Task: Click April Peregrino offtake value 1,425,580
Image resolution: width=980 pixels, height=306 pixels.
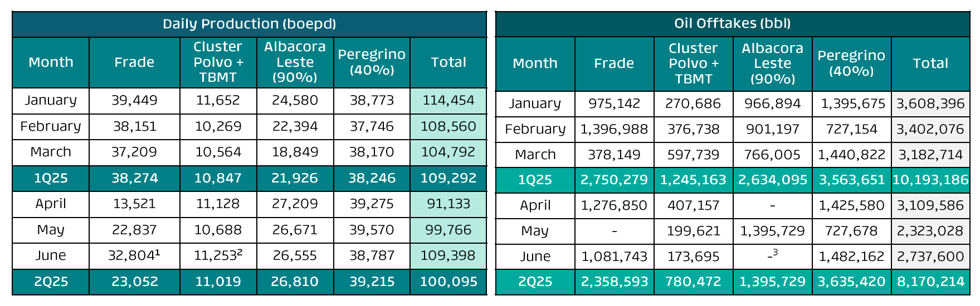Action: pos(851,205)
